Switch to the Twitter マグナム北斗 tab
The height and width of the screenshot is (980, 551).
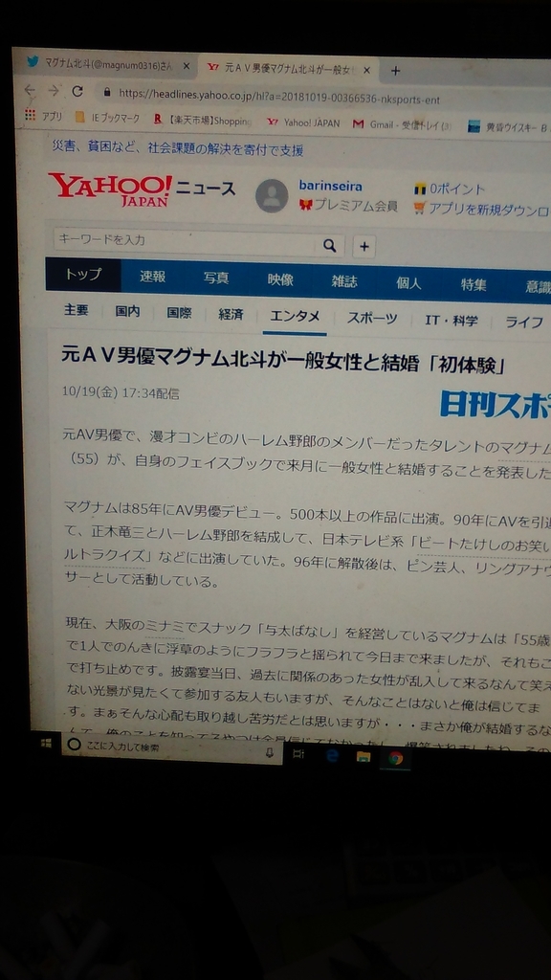[x=107, y=65]
